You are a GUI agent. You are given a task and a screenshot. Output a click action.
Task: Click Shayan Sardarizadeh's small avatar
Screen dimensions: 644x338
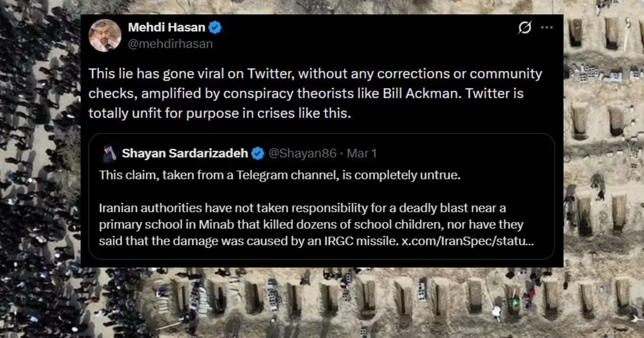pos(109,153)
